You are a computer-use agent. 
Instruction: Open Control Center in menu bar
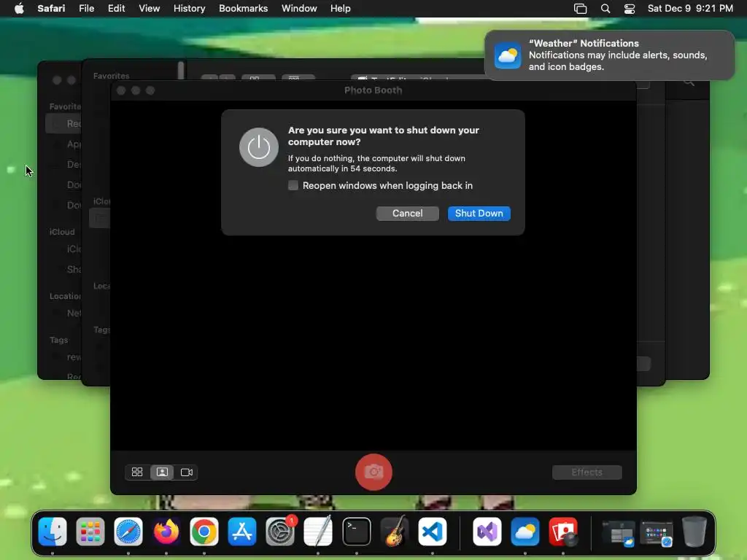[x=630, y=9]
